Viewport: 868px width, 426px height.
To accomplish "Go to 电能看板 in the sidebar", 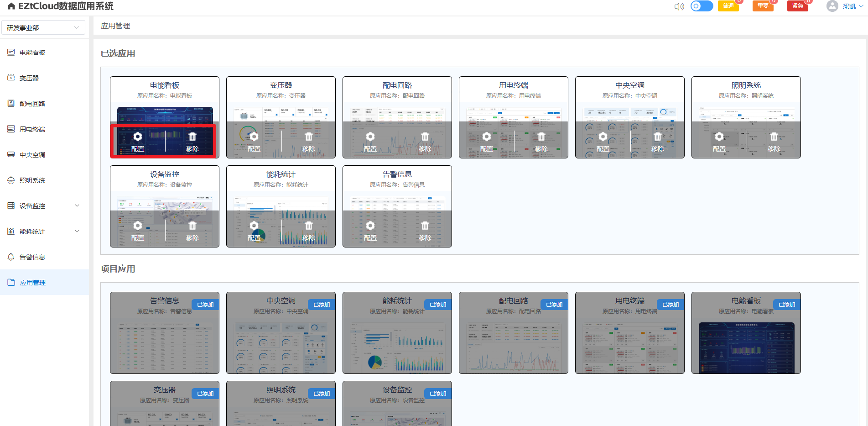I will click(32, 53).
